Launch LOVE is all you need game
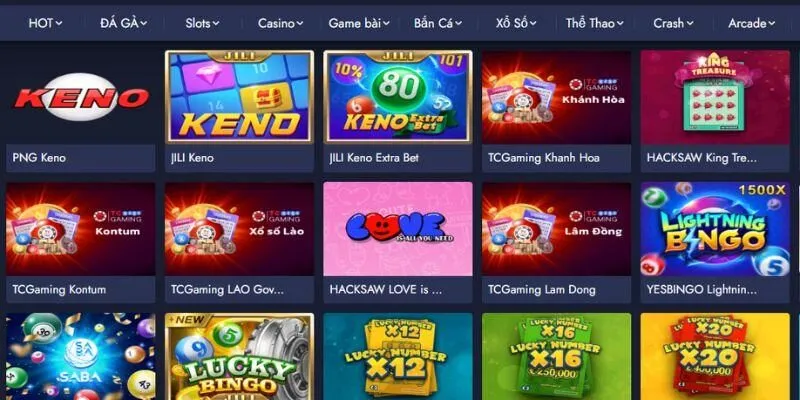 (398, 229)
